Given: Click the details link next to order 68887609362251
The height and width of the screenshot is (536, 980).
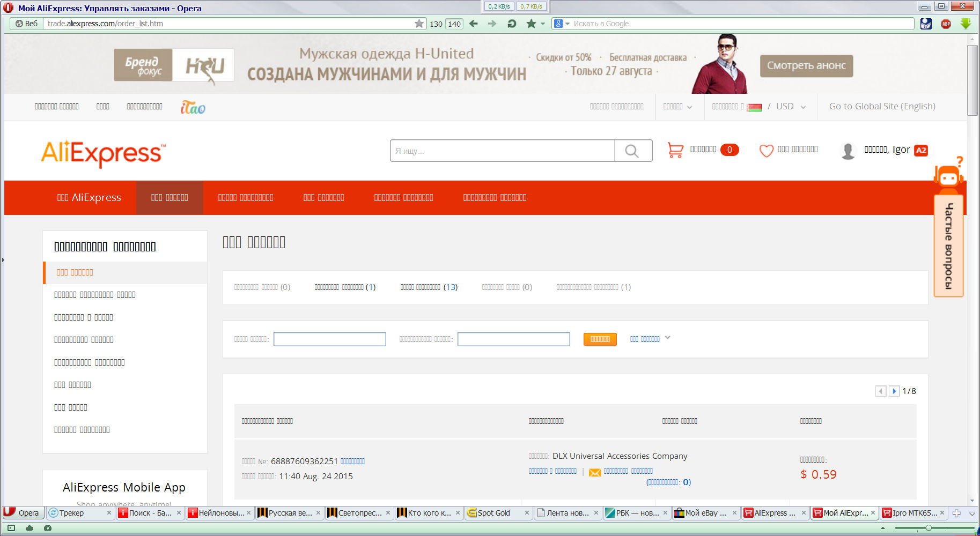Looking at the screenshot, I should [x=352, y=461].
